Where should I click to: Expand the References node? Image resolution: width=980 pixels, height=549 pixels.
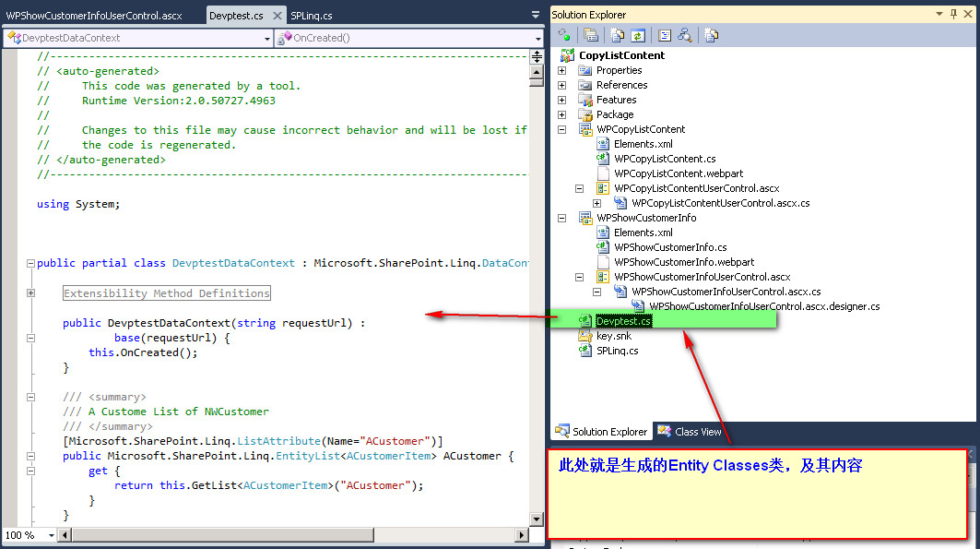pos(561,85)
